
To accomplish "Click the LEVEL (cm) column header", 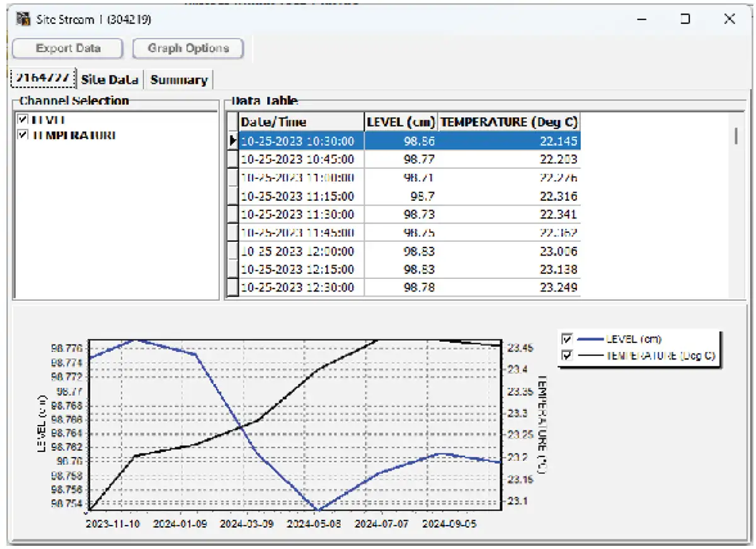I will (403, 122).
